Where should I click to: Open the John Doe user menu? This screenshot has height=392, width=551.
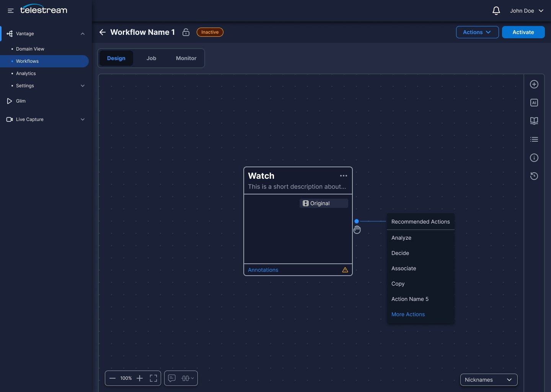527,11
